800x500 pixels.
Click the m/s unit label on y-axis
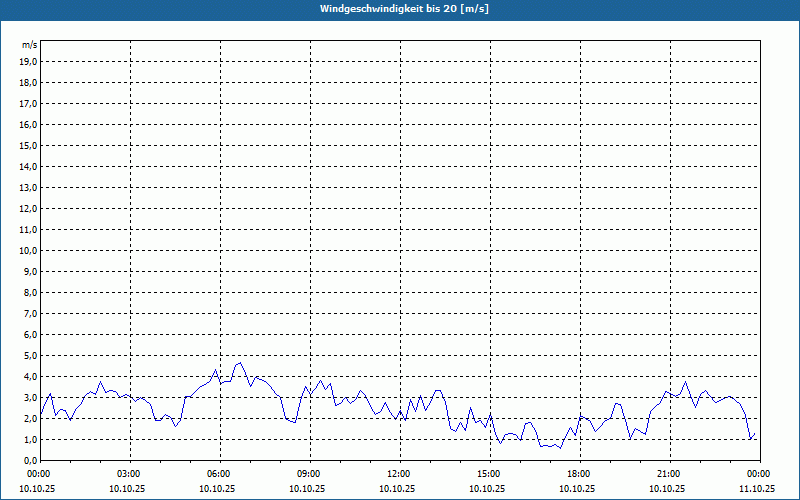(x=30, y=45)
